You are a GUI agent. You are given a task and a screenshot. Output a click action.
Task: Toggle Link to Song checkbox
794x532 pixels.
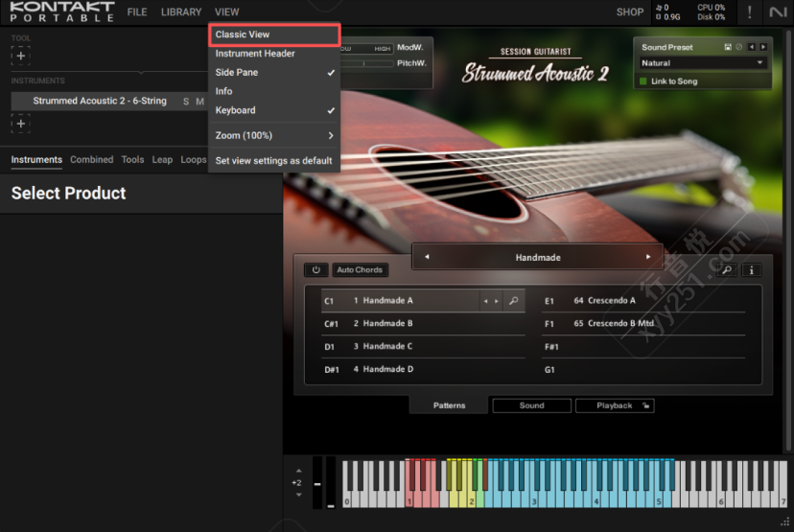643,81
